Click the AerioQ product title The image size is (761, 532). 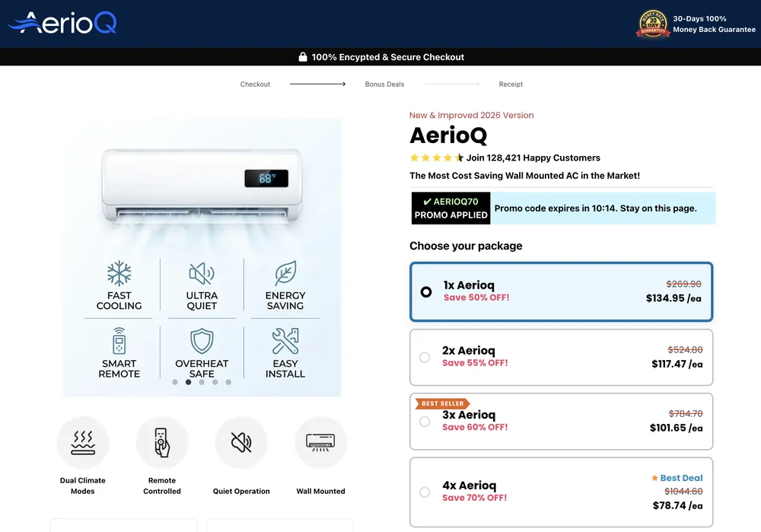coord(448,135)
